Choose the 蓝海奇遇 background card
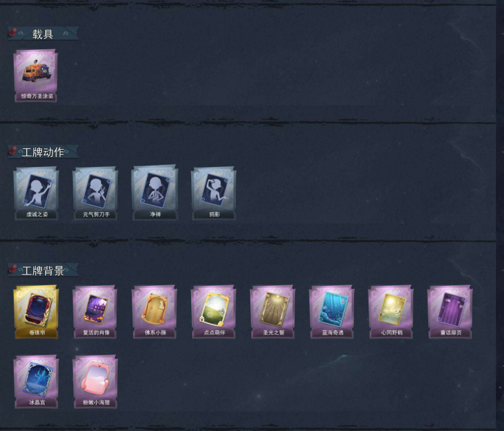Image resolution: width=504 pixels, height=431 pixels. tap(332, 312)
